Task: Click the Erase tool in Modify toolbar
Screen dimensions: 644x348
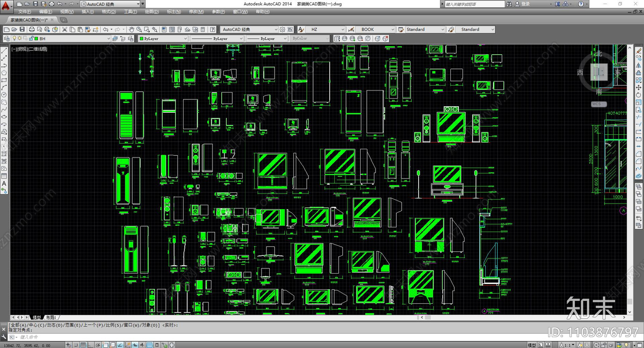Action: (x=639, y=51)
